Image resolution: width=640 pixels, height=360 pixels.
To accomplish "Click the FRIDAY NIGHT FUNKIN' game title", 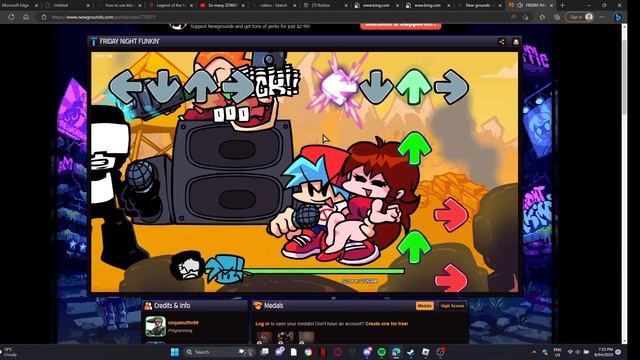I will pos(129,41).
